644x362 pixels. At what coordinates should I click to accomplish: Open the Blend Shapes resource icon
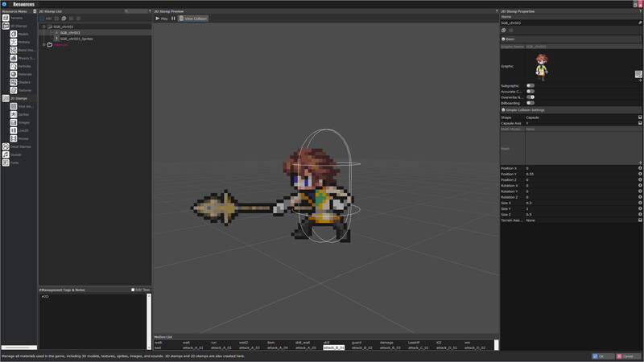point(14,50)
